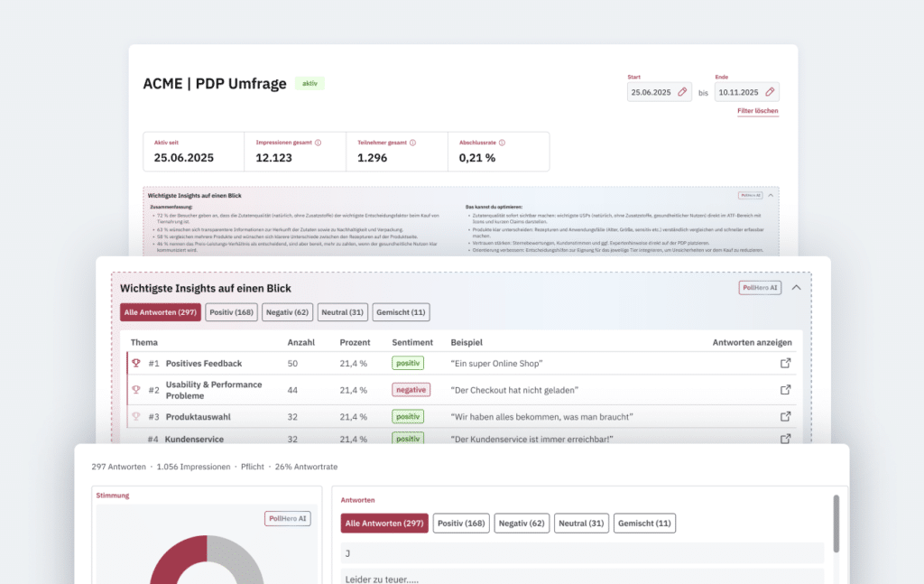Click info icon beside Abschlussrate
The height and width of the screenshot is (584, 924).
click(502, 143)
